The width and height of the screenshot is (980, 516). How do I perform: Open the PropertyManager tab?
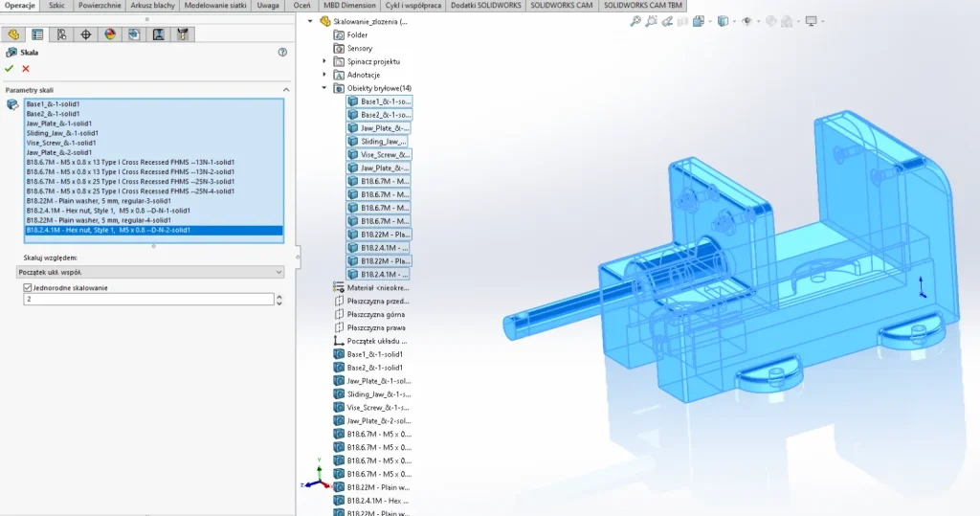(x=37, y=34)
